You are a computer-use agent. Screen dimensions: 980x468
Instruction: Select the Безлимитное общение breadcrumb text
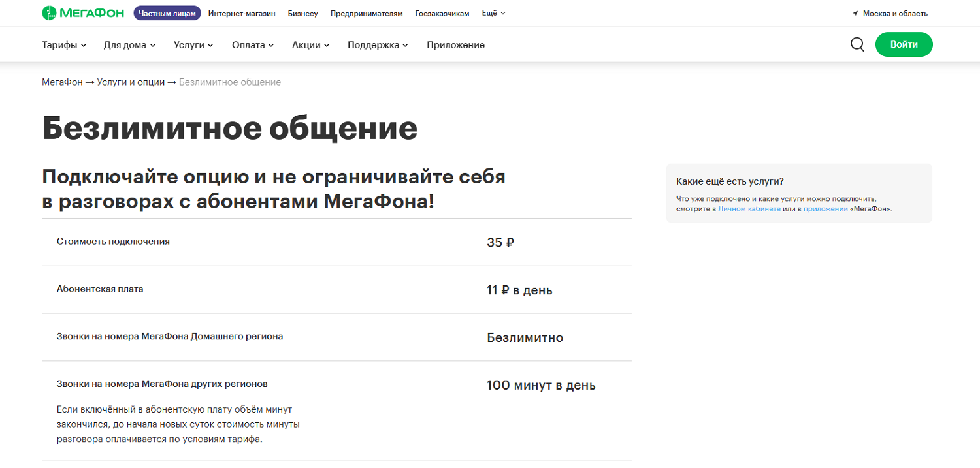pos(230,82)
